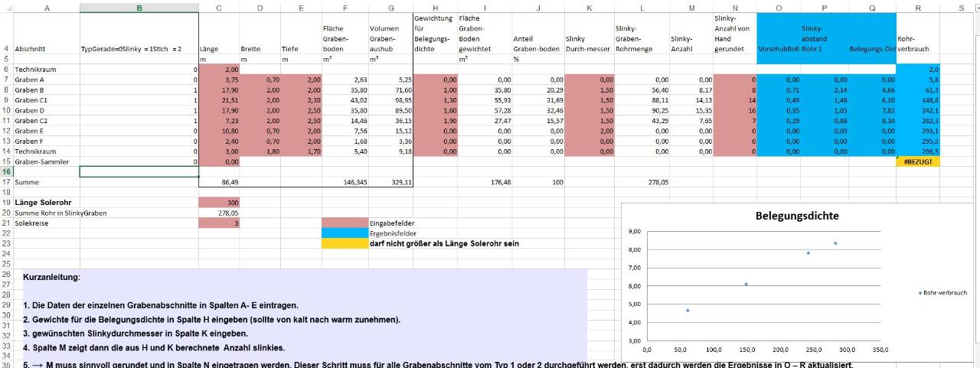The height and width of the screenshot is (368, 980).
Task: Click the 'Slinky Durch-messer' header cell
Action: pyautogui.click(x=589, y=44)
